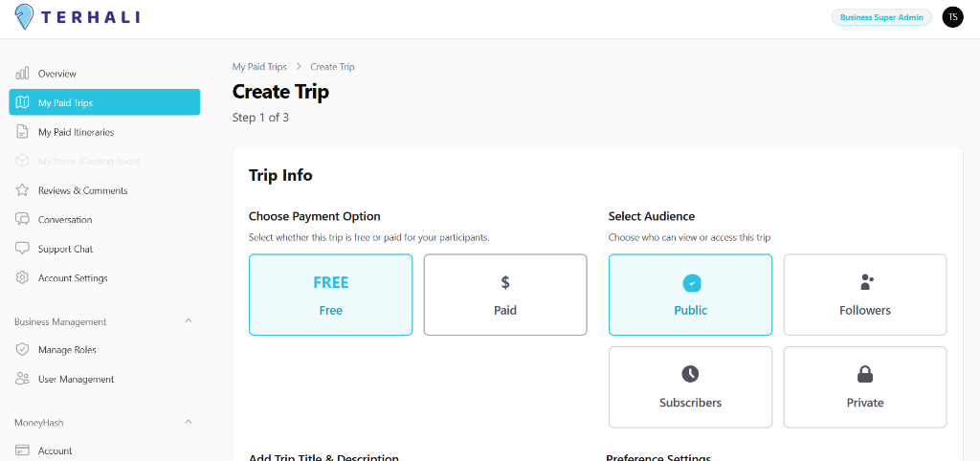Open My Paid Trips in sidebar
This screenshot has width=980, height=461.
pos(104,102)
